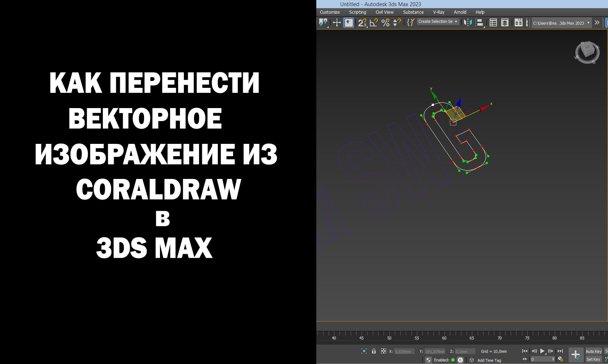Open Edit Named Selection Sets

(x=411, y=23)
